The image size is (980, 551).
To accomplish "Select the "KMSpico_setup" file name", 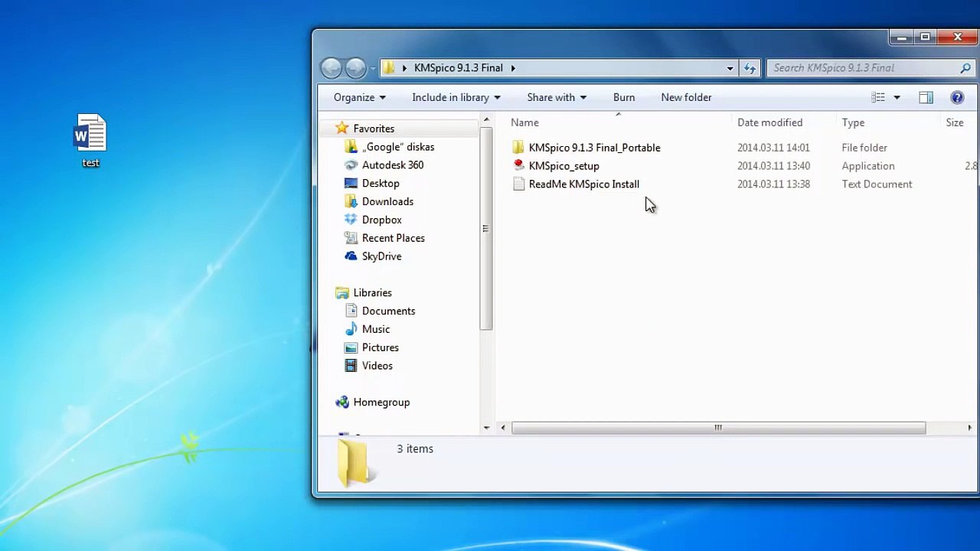I will [x=563, y=166].
